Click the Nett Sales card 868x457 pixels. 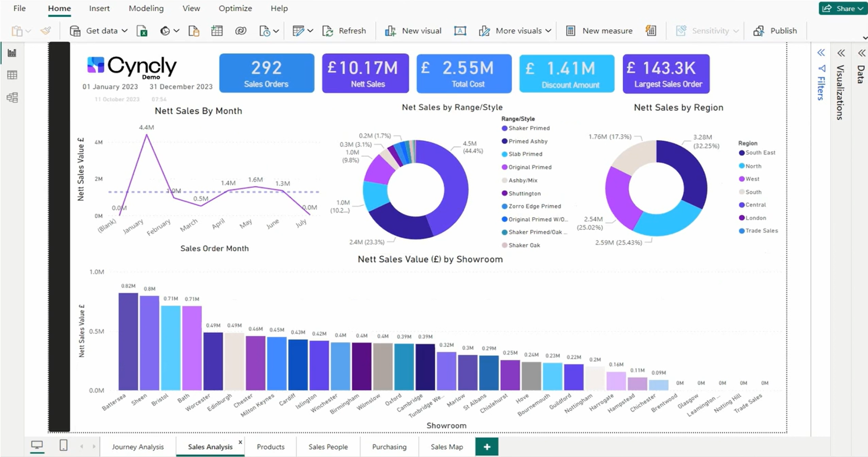(366, 73)
